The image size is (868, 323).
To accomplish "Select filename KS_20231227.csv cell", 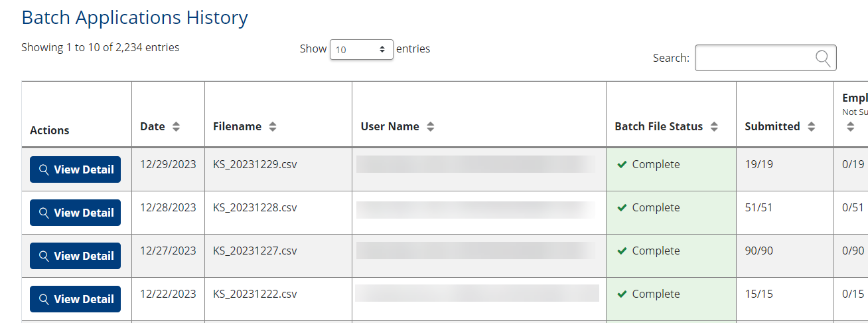I will coord(255,251).
